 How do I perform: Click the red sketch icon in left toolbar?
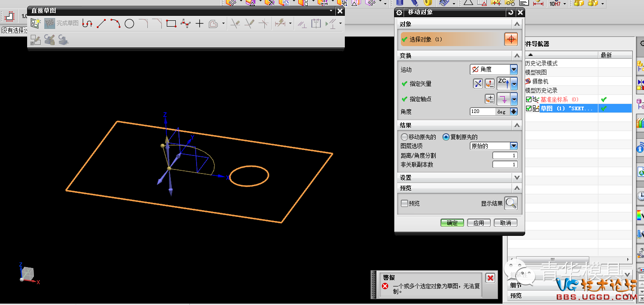(x=9, y=17)
